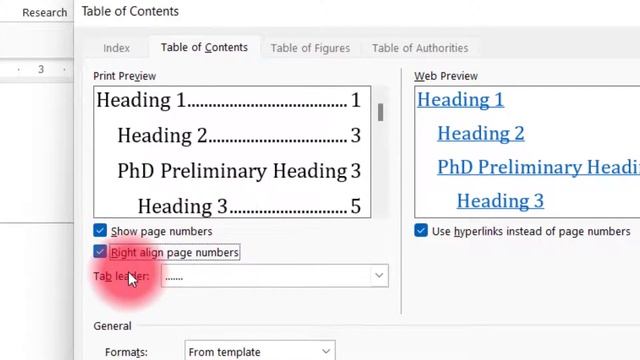Click Heading 2 in Print Preview

[162, 136]
